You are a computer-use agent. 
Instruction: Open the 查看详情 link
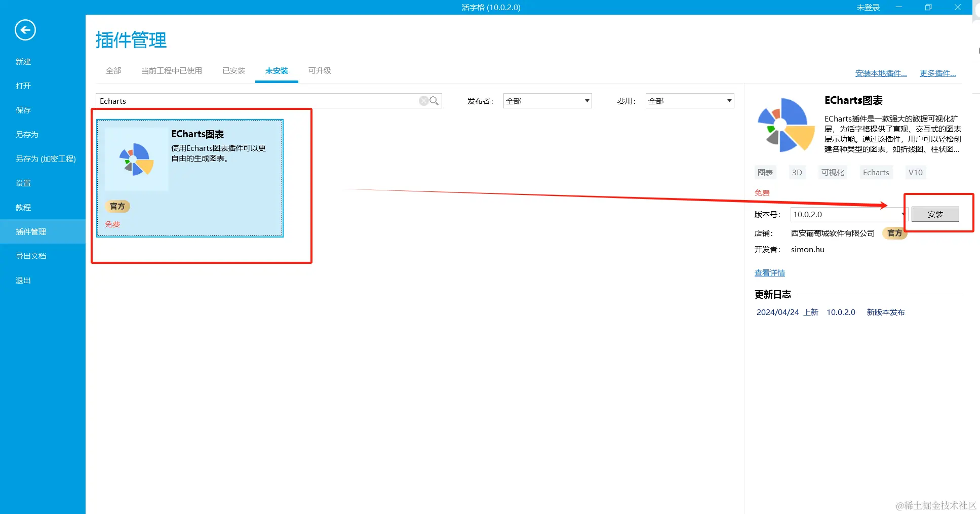pyautogui.click(x=769, y=273)
